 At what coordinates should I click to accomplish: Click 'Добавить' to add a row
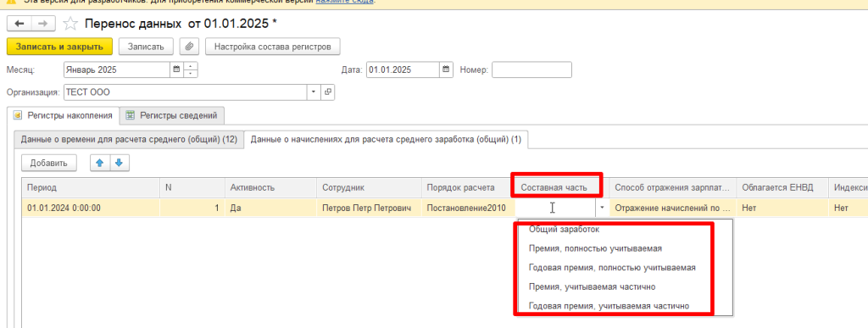pyautogui.click(x=48, y=163)
